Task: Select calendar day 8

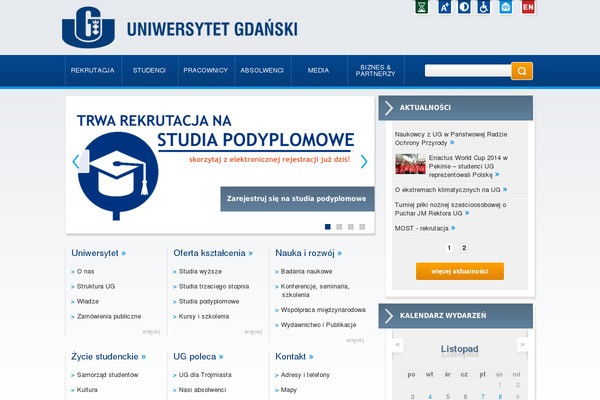Action: (x=500, y=397)
